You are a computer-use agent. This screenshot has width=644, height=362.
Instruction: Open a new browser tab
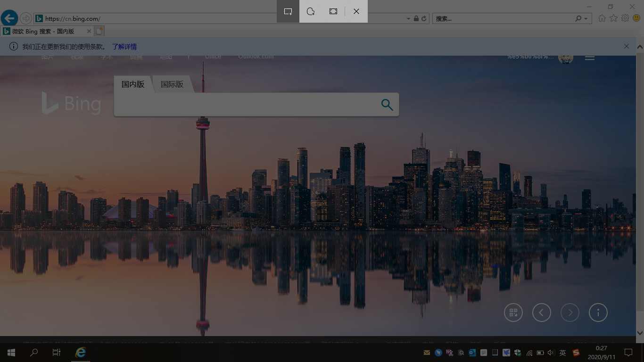pyautogui.click(x=99, y=31)
